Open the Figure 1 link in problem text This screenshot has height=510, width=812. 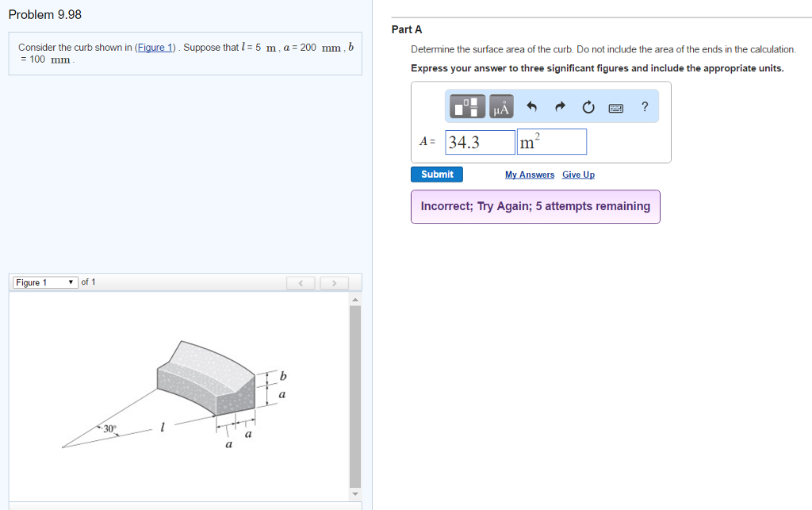(155, 47)
